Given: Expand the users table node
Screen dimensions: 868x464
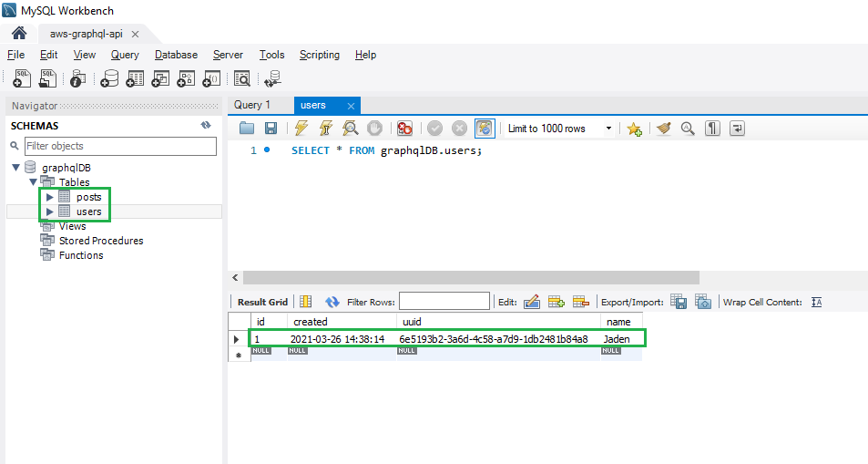Looking at the screenshot, I should coord(50,211).
